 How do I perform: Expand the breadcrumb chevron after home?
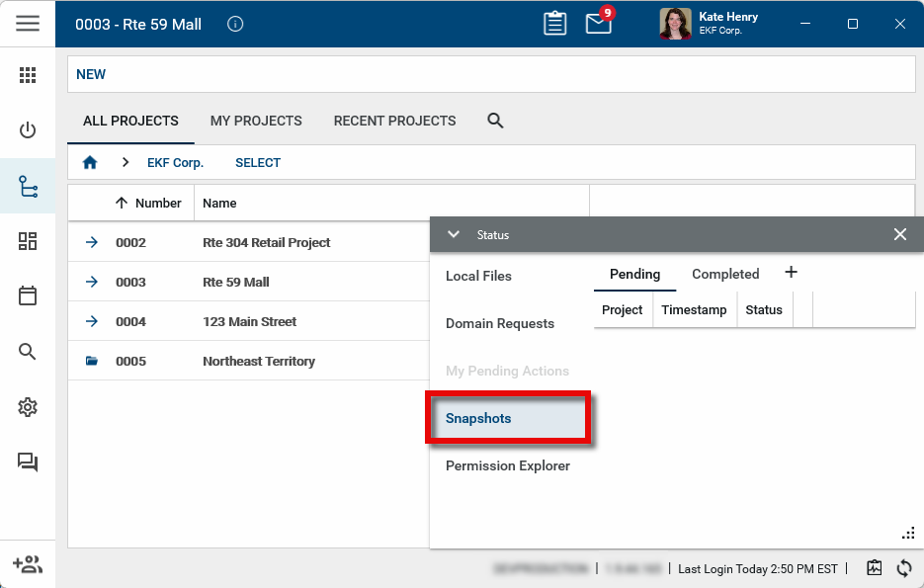point(126,162)
